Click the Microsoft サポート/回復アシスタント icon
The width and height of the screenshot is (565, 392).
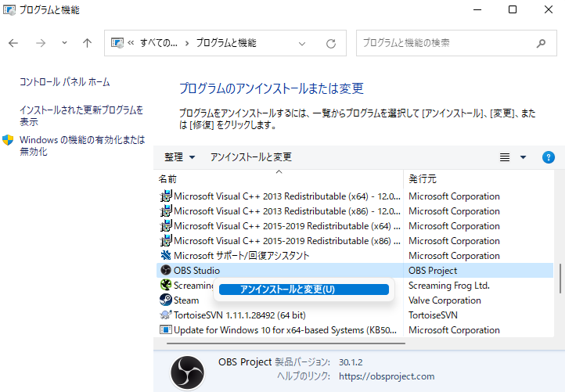(166, 255)
